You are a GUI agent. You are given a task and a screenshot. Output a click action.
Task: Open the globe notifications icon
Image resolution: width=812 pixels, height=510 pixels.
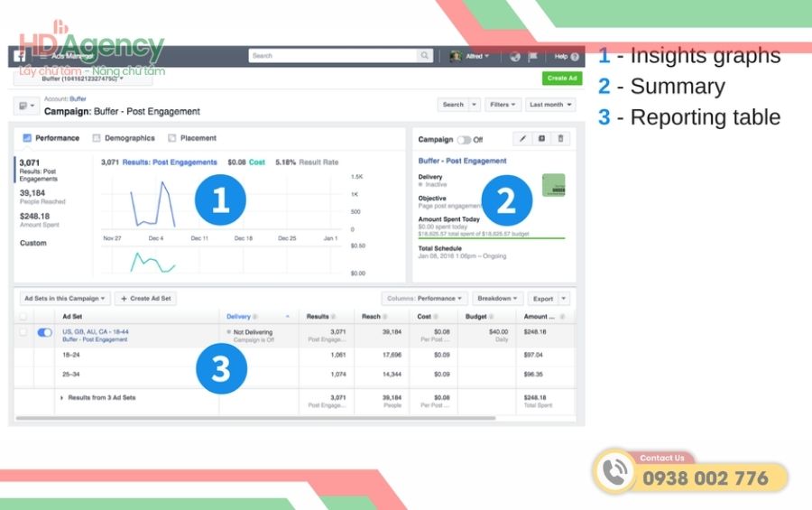pos(515,57)
